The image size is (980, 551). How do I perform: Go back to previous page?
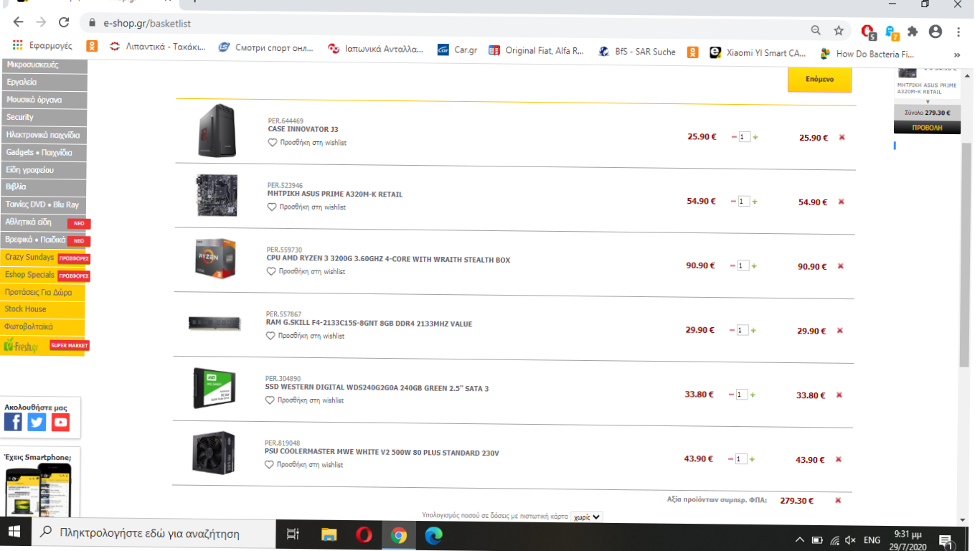19,22
